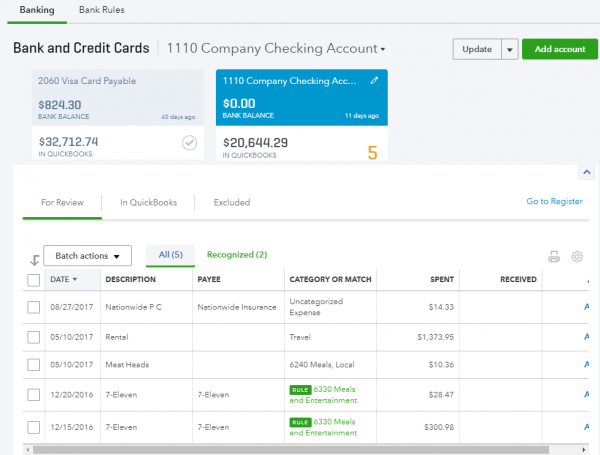Click the checkmark icon on Visa card
Viewport: 600px width, 455px height.
(x=189, y=143)
